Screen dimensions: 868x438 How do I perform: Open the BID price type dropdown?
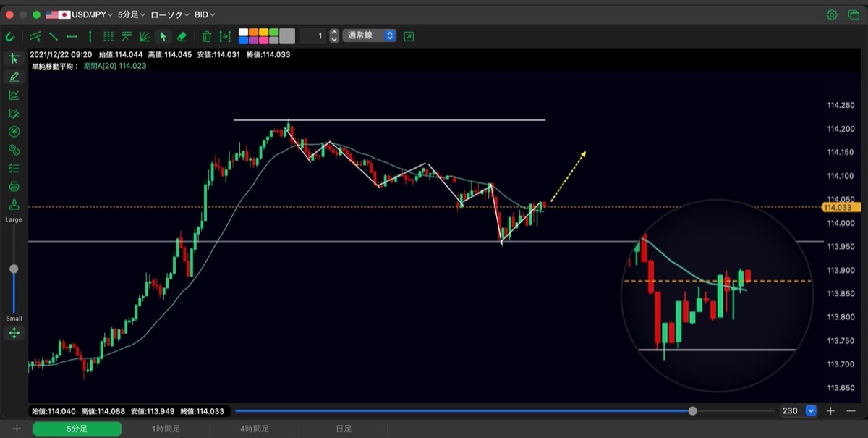tap(205, 14)
